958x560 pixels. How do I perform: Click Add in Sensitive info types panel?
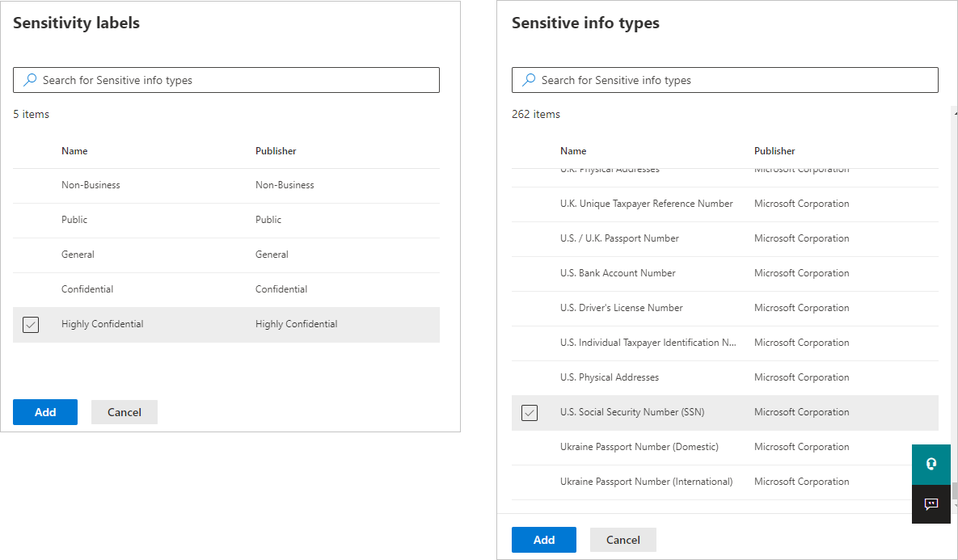pyautogui.click(x=544, y=540)
